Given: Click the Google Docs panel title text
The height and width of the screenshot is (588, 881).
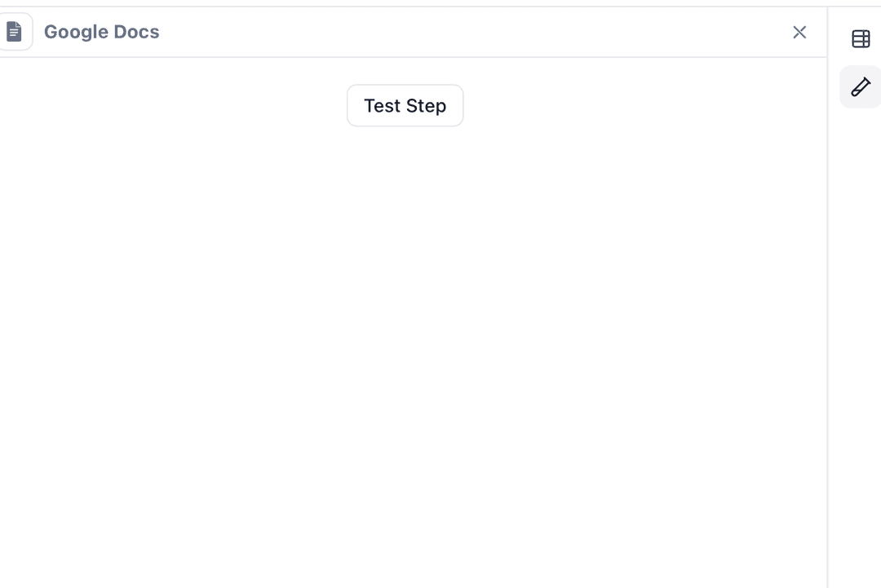Looking at the screenshot, I should 101,32.
